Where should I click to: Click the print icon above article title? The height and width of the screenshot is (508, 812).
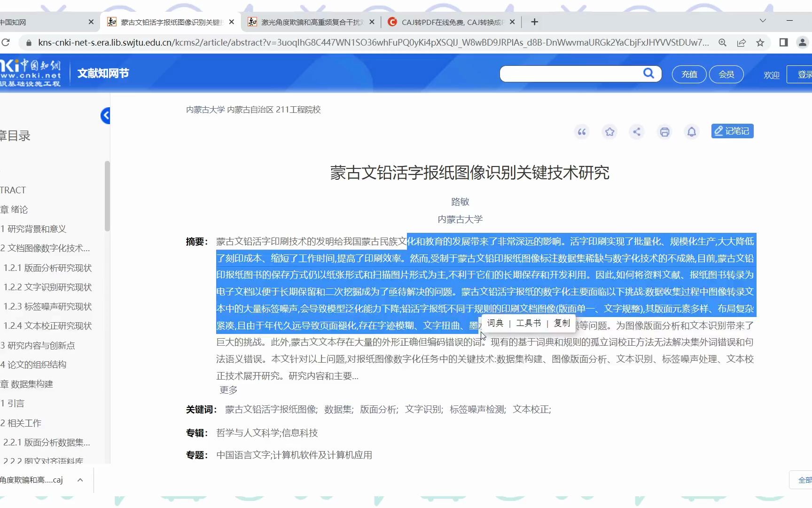click(664, 132)
